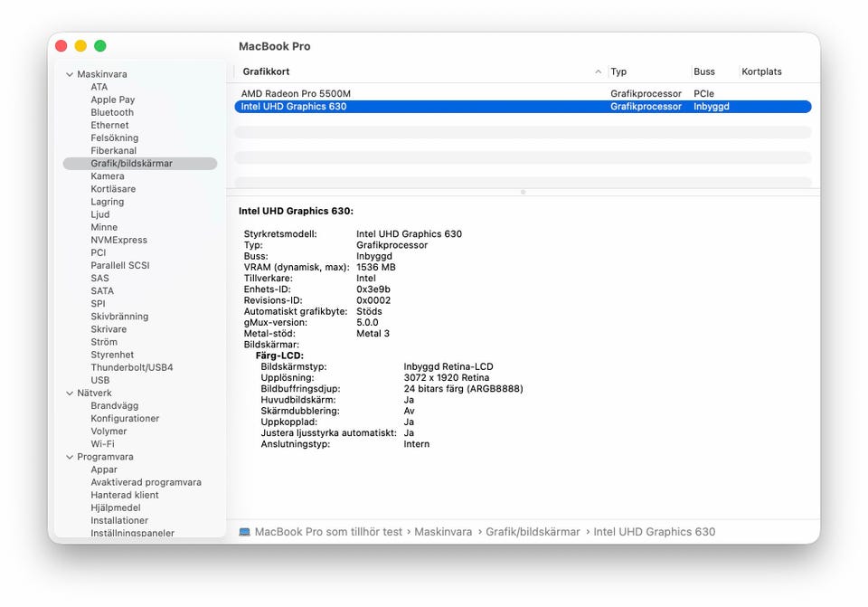Viewport: 868px width, 607px height.
Task: Click the green zoom window button
Action: (100, 46)
